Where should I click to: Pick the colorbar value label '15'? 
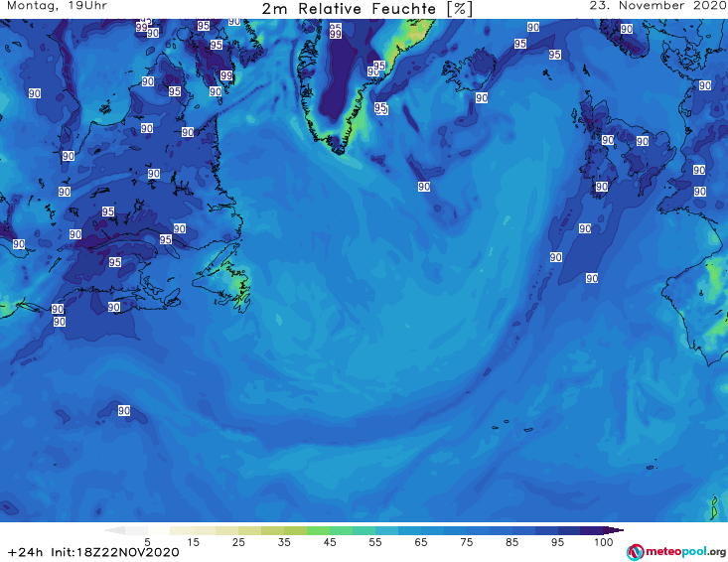point(193,542)
